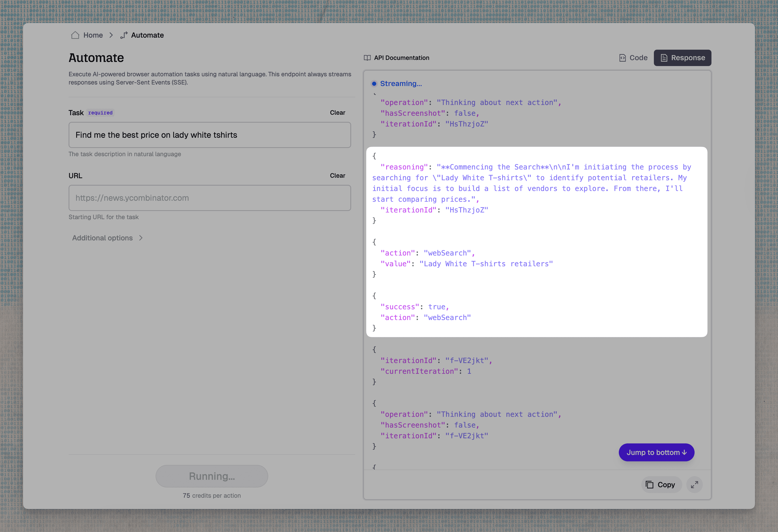Click the Copy icon on the response panel

pyautogui.click(x=650, y=484)
